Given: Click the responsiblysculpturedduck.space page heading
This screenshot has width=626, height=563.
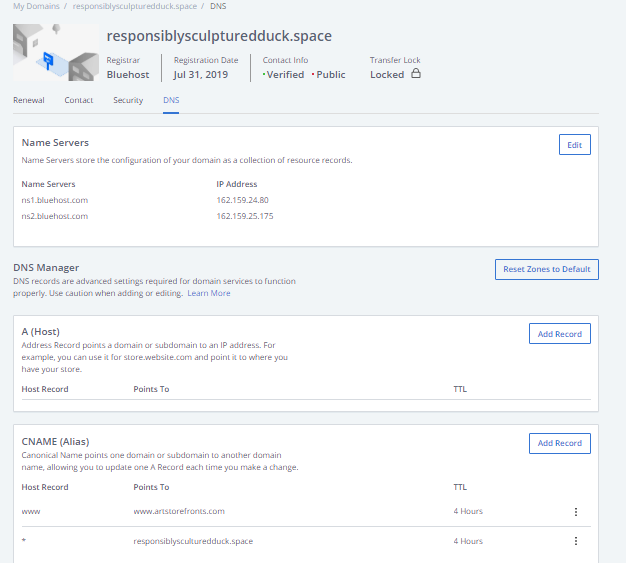Looking at the screenshot, I should pyautogui.click(x=219, y=36).
